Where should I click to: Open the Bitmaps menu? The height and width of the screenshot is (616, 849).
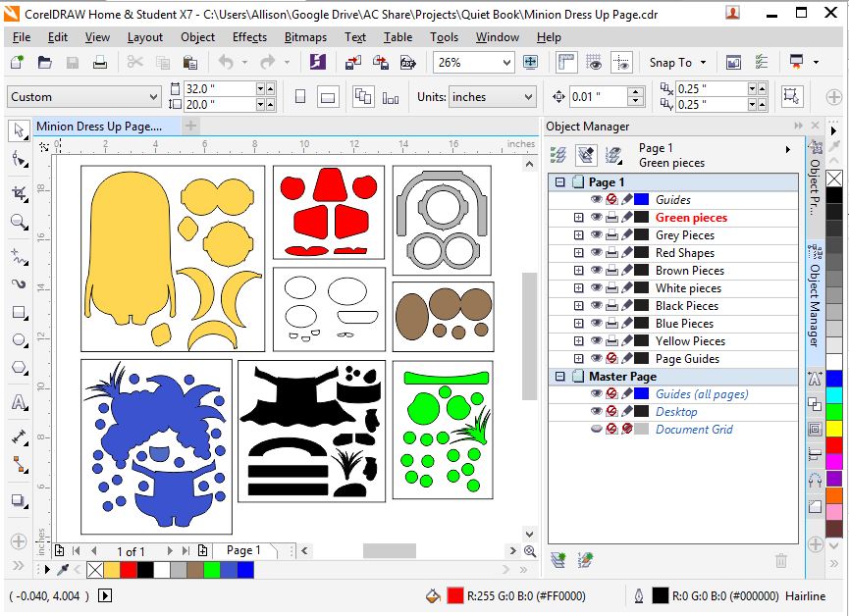[305, 37]
